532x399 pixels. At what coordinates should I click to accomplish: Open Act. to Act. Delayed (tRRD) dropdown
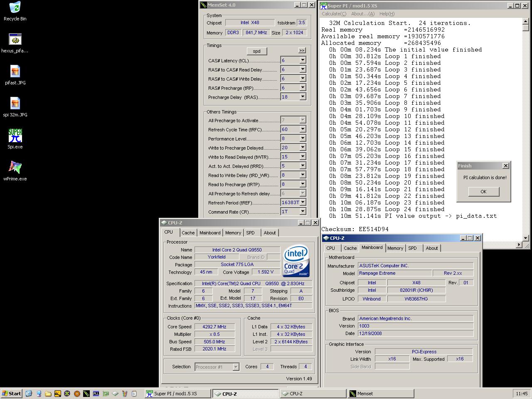pos(303,166)
